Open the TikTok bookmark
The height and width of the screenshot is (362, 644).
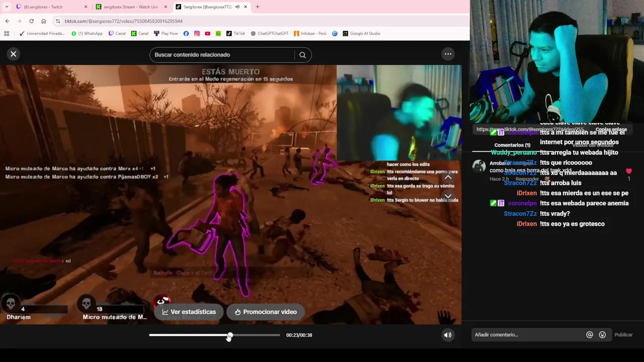click(235, 34)
